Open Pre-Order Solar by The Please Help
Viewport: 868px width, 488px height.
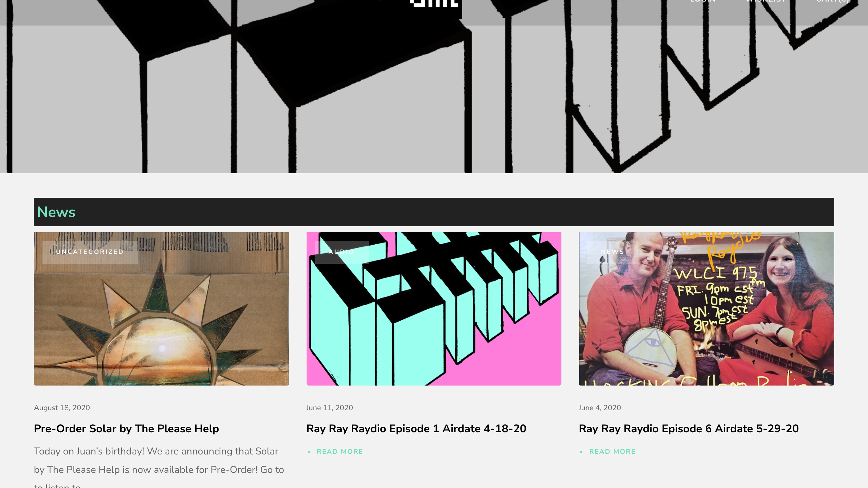(x=127, y=429)
